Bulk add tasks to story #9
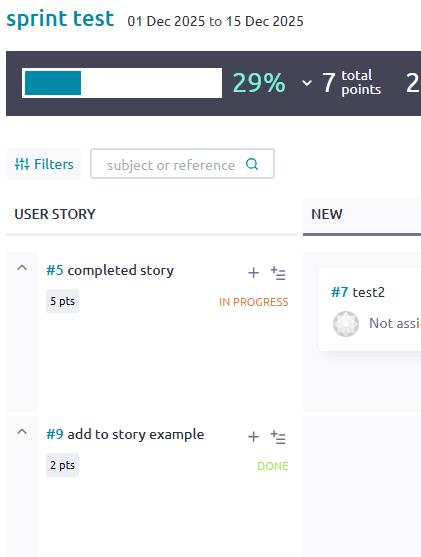Viewport: 421px width, 557px height. (x=278, y=437)
